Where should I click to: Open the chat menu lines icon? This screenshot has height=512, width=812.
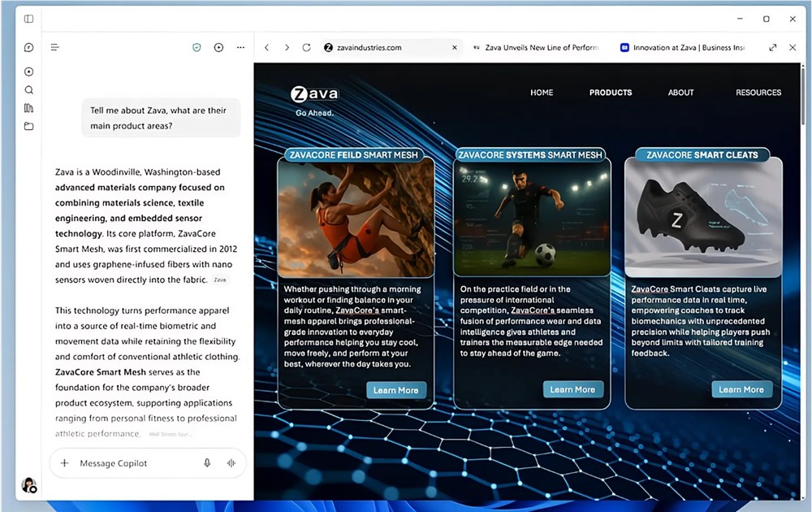click(x=55, y=48)
